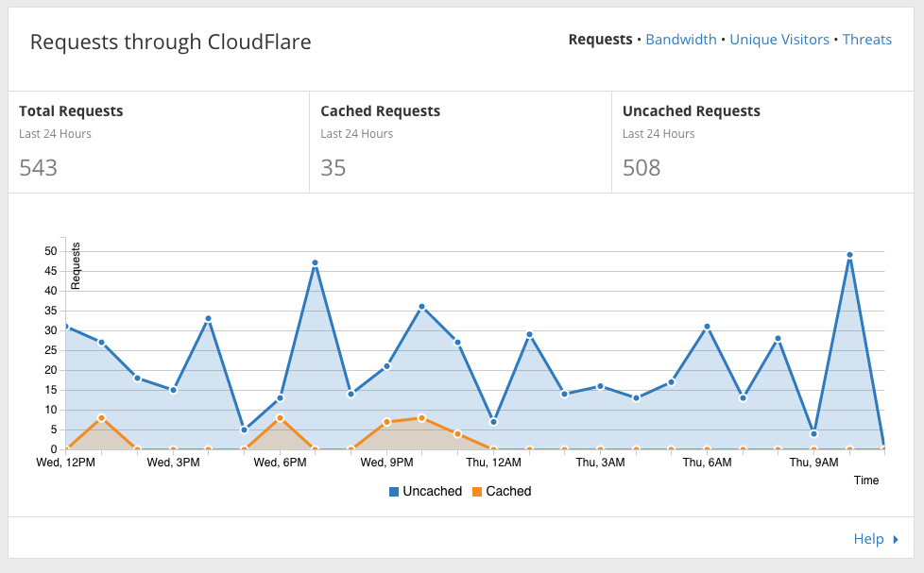The image size is (924, 573).
Task: Click the Cached Requests value 35
Action: click(x=333, y=168)
